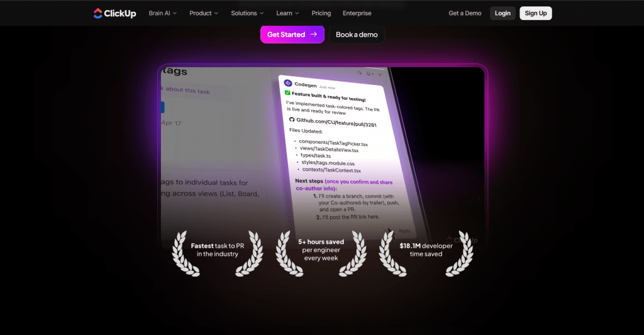644x335 pixels.
Task: Click components/TaskTagPicker.tsx file name
Action: 333,143
